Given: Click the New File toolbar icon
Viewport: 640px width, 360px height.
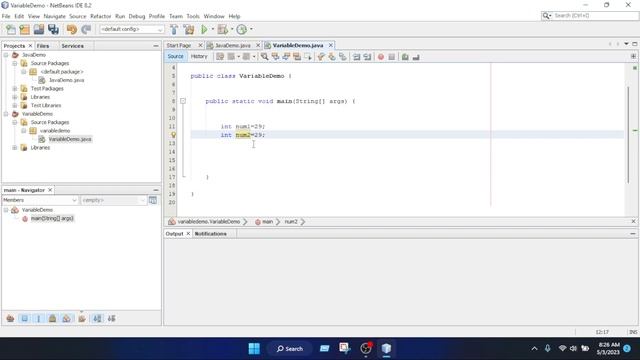Looking at the screenshot, I should click(11, 29).
